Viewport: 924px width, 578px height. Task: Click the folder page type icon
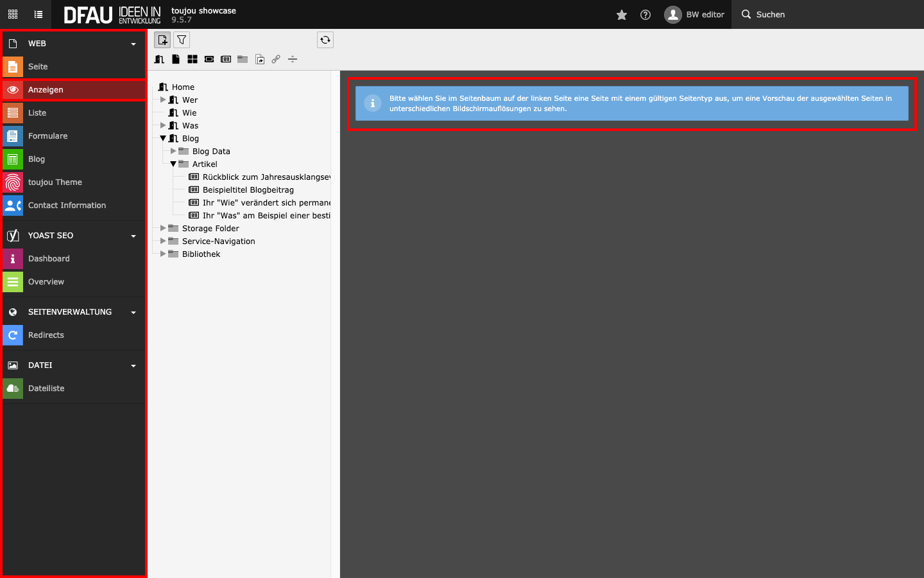point(243,59)
